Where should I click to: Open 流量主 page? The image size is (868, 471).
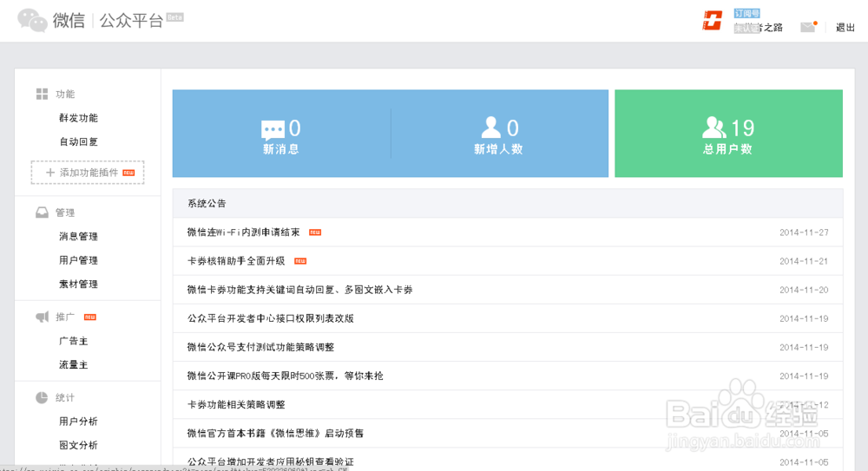74,364
